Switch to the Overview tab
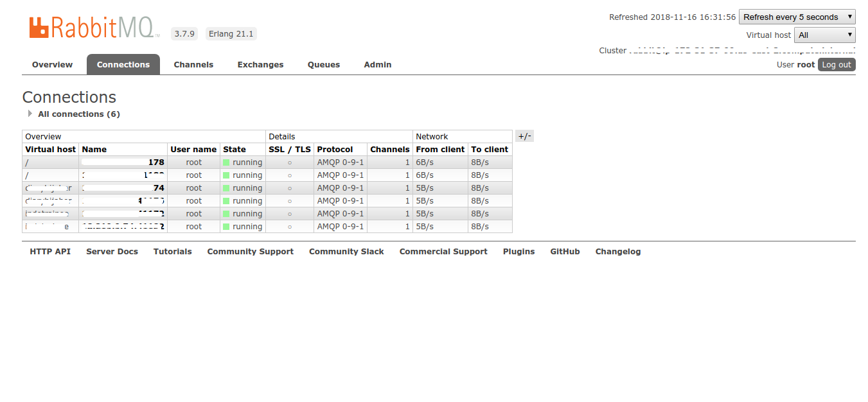The image size is (868, 402). coord(52,64)
